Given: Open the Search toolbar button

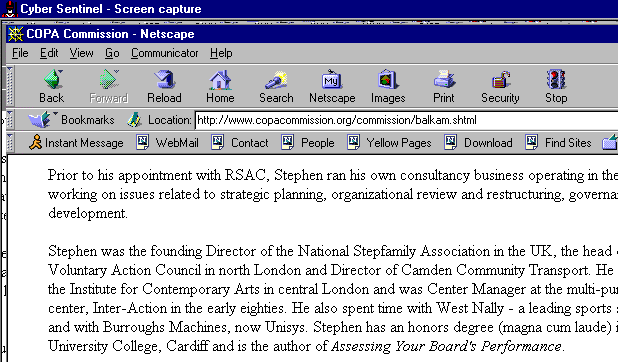Looking at the screenshot, I should tap(276, 86).
